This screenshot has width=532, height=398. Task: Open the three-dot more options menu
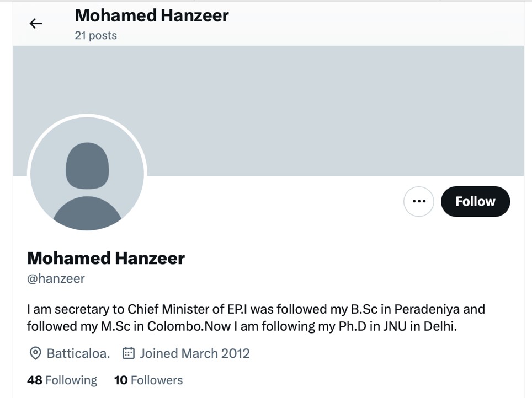click(x=419, y=201)
